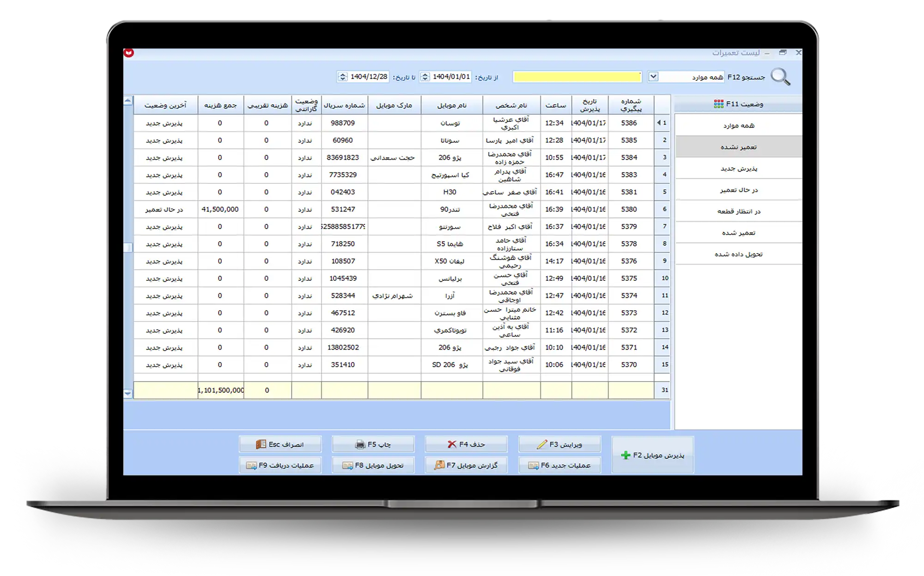The height and width of the screenshot is (576, 924).
Task: Adjust the 'to date' 1404/12/28 spinner
Action: (342, 77)
